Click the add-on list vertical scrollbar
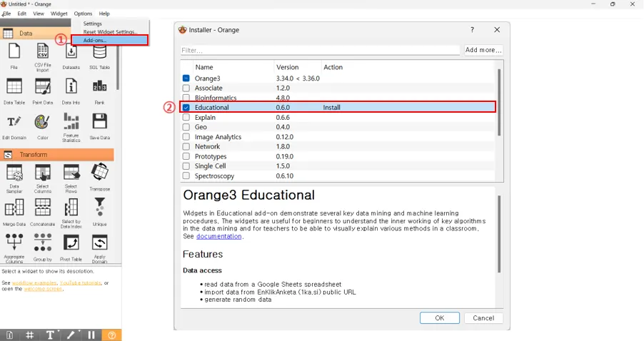The image size is (644, 341). 500,103
